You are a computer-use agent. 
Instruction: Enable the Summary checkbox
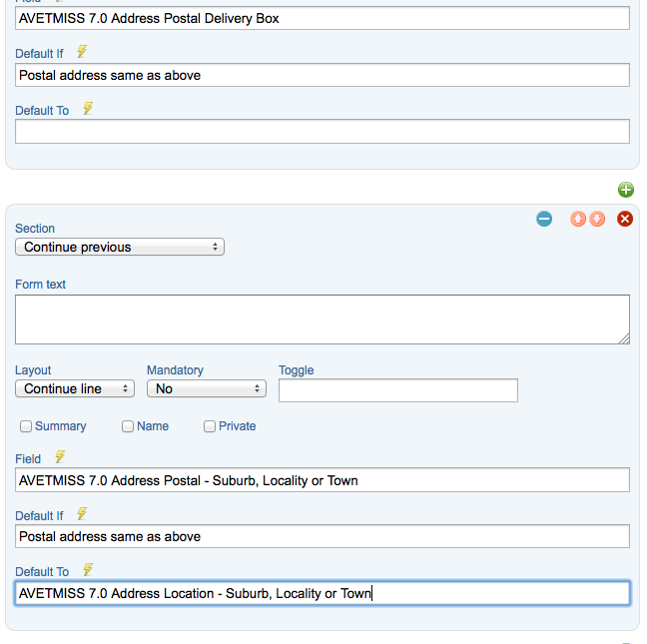click(26, 426)
